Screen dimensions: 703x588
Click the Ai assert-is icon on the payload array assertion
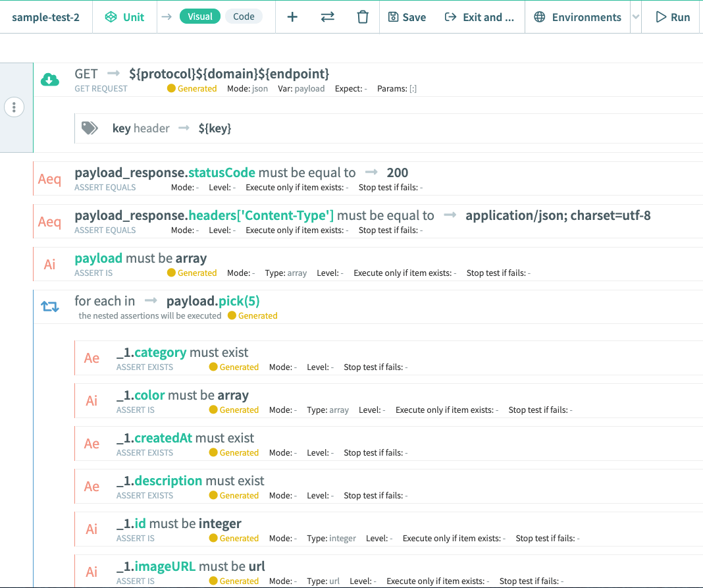49,263
